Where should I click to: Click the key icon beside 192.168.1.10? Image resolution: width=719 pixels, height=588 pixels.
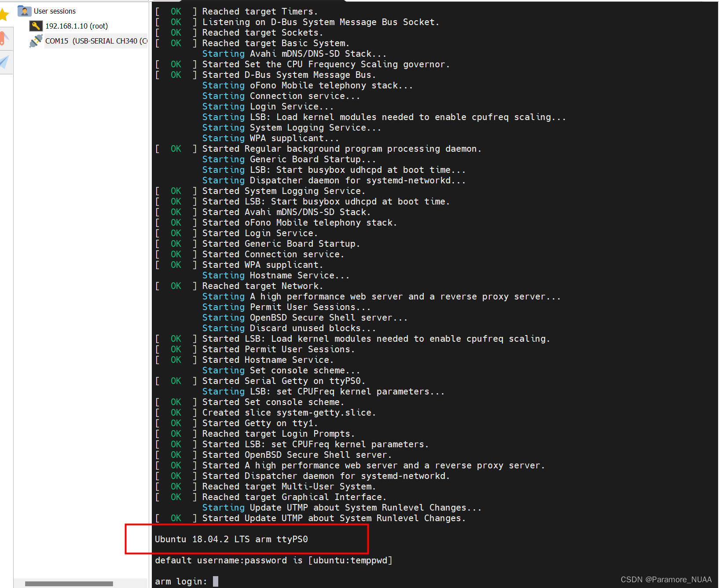click(35, 26)
